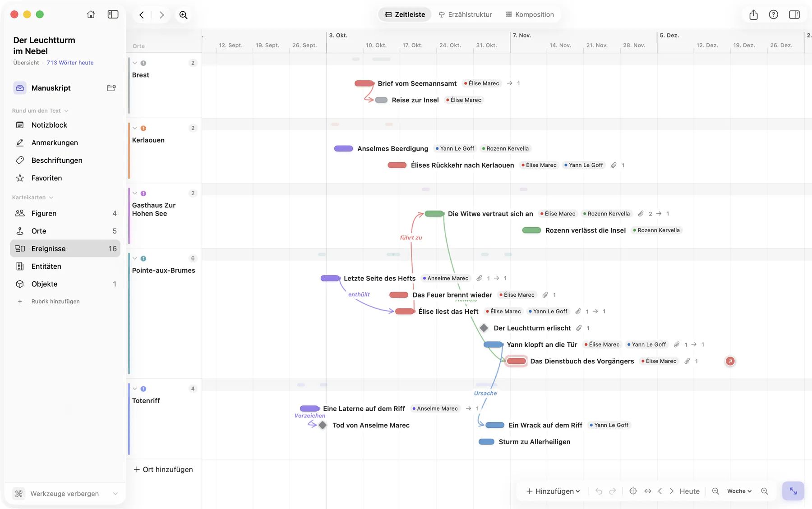This screenshot has width=812, height=509.
Task: Click the orange color dot for Kerlaouen
Action: point(143,128)
